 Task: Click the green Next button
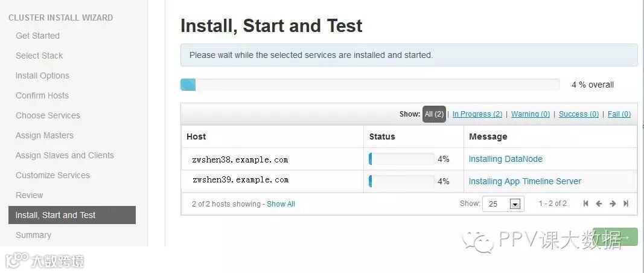pyautogui.click(x=615, y=237)
